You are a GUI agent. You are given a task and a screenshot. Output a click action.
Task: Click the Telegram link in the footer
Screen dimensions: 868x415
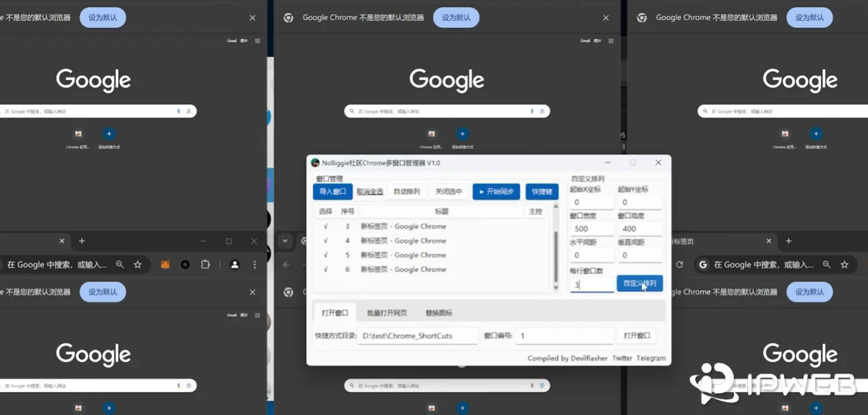pyautogui.click(x=651, y=358)
